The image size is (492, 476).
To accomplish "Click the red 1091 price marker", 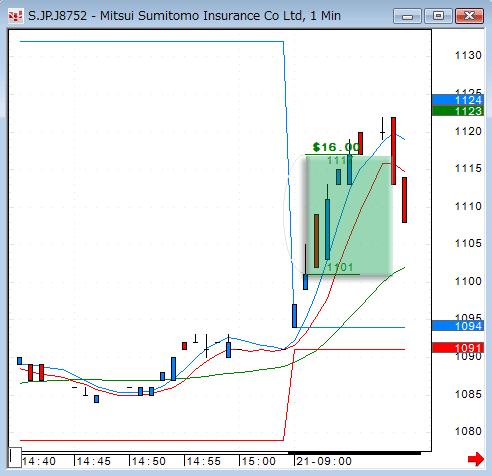I will coord(458,348).
